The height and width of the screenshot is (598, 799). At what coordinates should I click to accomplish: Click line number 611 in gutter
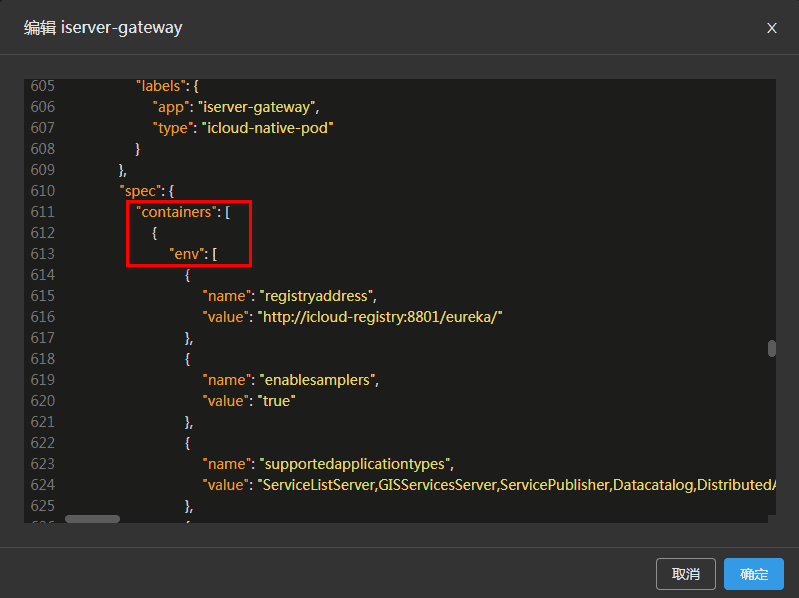pyautogui.click(x=42, y=212)
